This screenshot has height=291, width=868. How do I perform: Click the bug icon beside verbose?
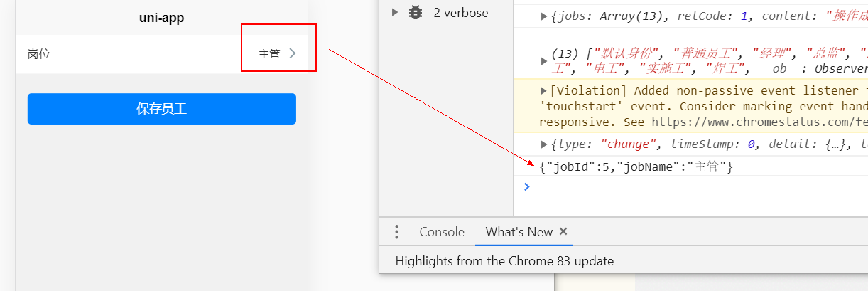[x=416, y=13]
